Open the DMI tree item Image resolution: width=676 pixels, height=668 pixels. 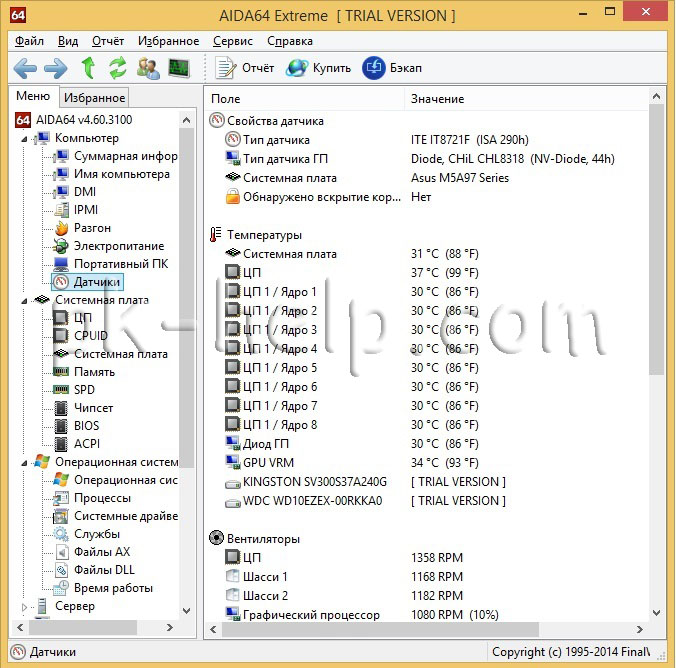[75, 192]
